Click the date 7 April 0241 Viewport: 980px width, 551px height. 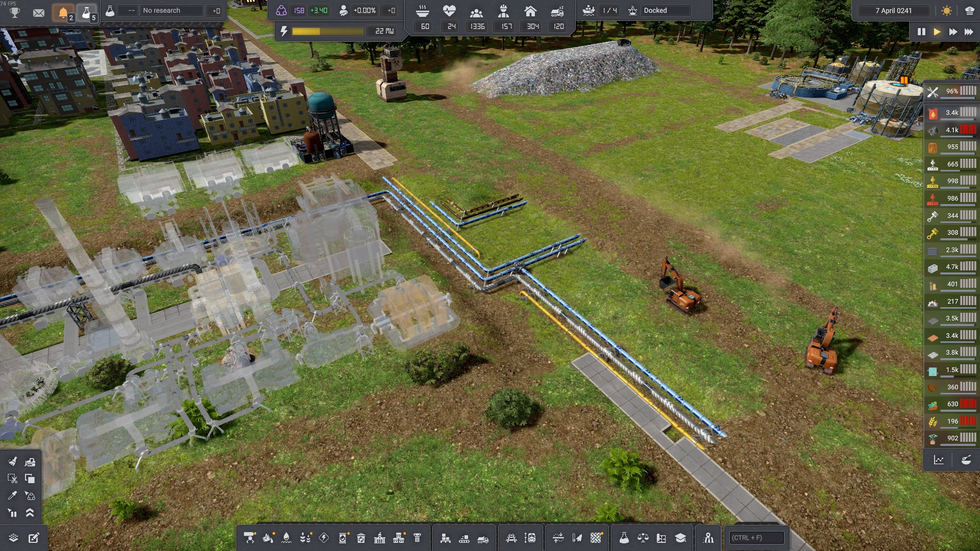[x=894, y=11]
